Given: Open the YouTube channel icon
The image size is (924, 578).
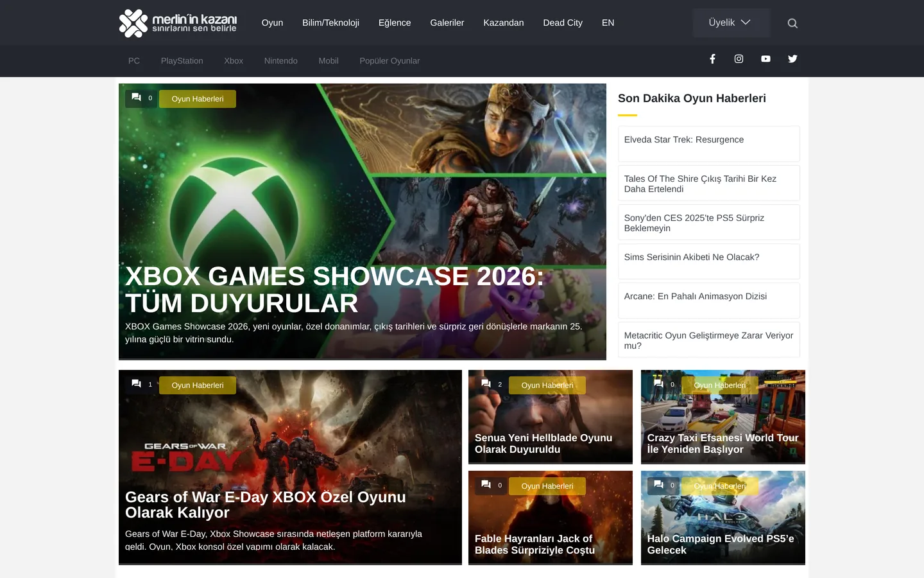Looking at the screenshot, I should (x=766, y=59).
